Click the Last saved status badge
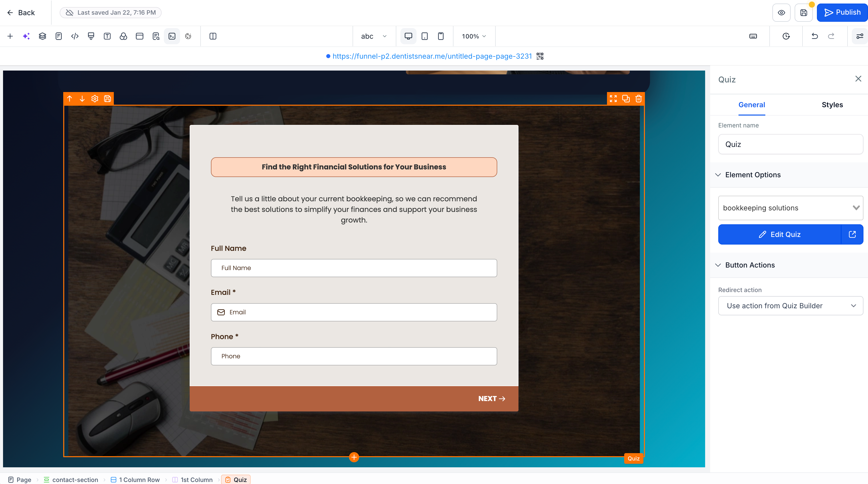 pos(111,13)
